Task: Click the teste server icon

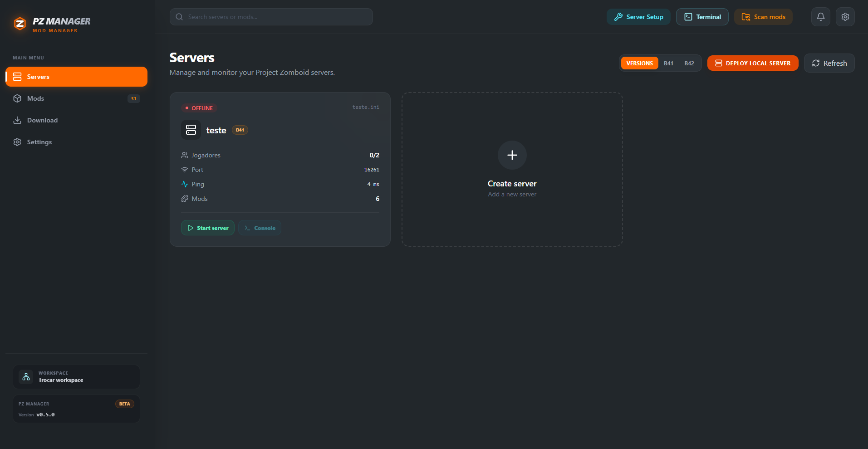Action: pos(191,130)
